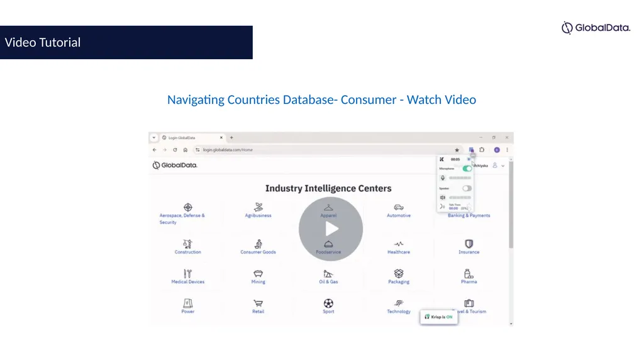Play the Navigating Countries Database video
Image resolution: width=644 pixels, height=362 pixels.
pos(331,229)
